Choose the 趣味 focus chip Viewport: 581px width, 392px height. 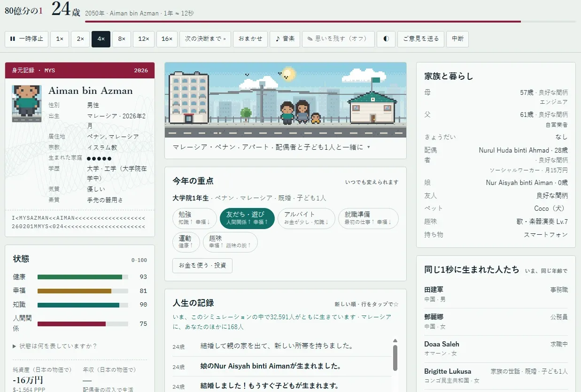pyautogui.click(x=230, y=242)
